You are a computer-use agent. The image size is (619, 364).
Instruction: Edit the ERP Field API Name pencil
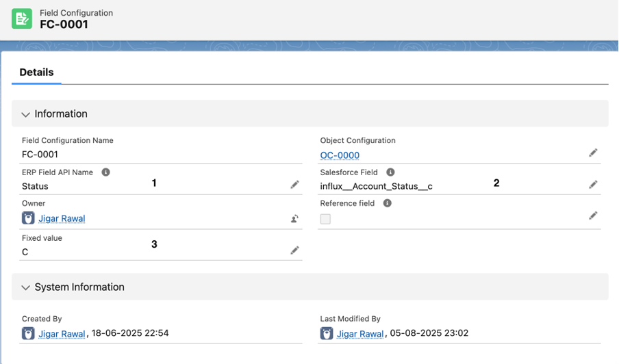point(294,184)
